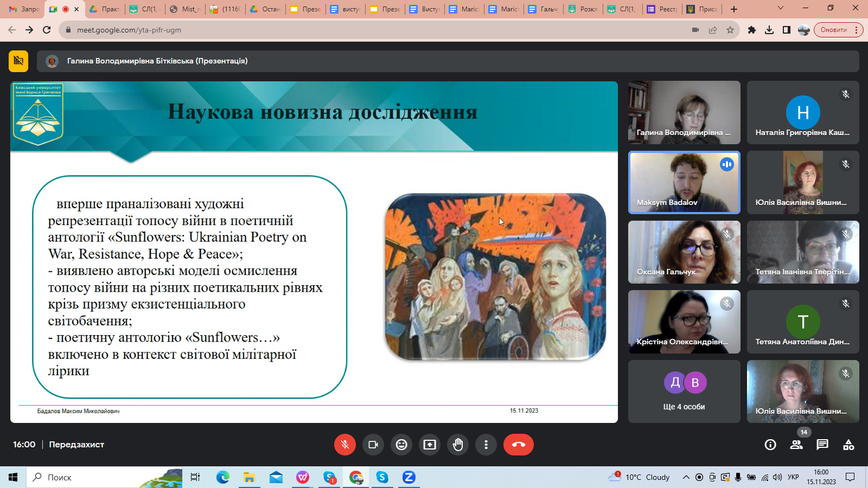868x488 pixels.
Task: Open the chat with everyone panel
Action: tap(822, 445)
